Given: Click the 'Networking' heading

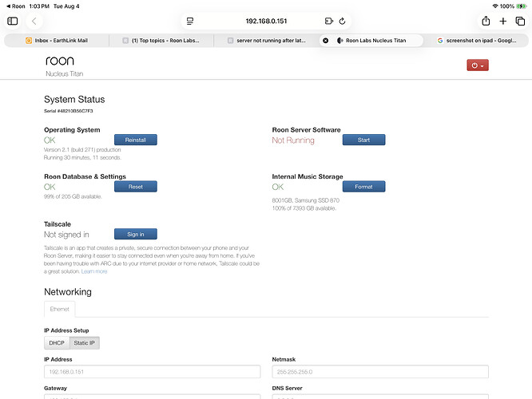Looking at the screenshot, I should (68, 292).
